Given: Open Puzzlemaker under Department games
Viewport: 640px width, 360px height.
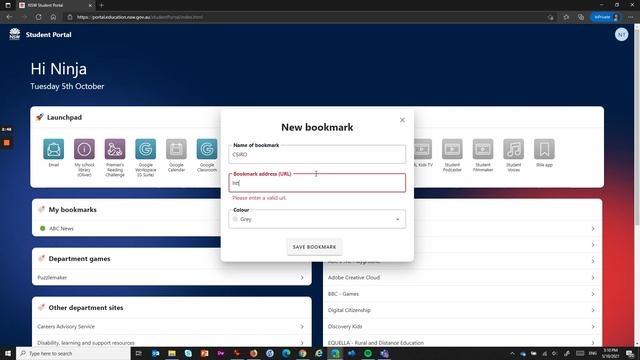Looking at the screenshot, I should 52,278.
